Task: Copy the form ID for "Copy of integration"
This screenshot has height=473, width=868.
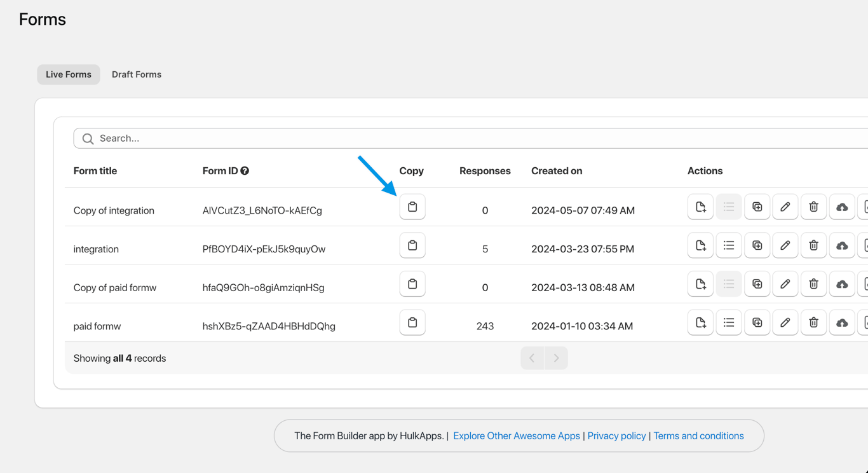Action: [412, 207]
